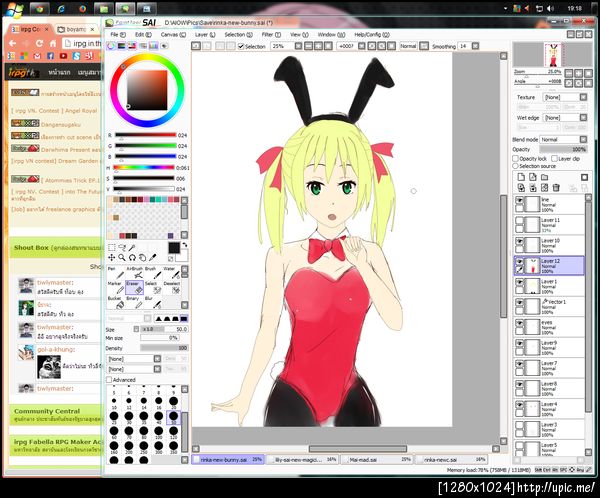Open the Layer menu

pos(205,34)
